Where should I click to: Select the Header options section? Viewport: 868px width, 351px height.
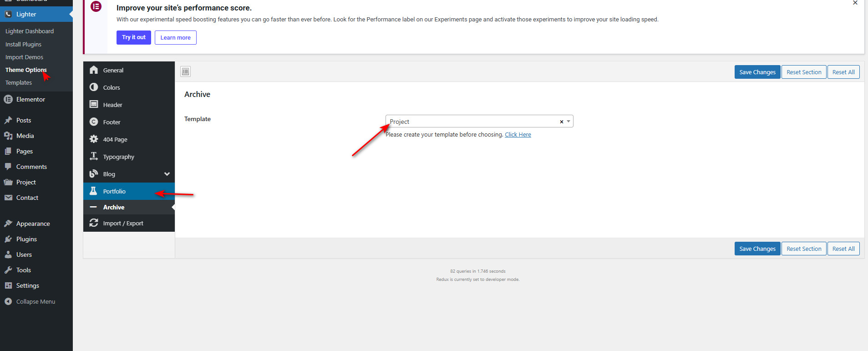[112, 105]
